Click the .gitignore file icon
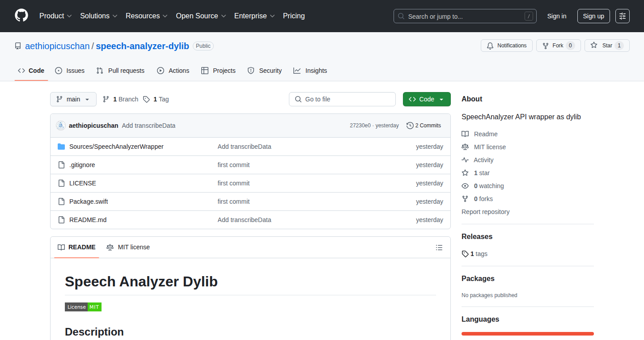644x340 pixels. (x=61, y=165)
